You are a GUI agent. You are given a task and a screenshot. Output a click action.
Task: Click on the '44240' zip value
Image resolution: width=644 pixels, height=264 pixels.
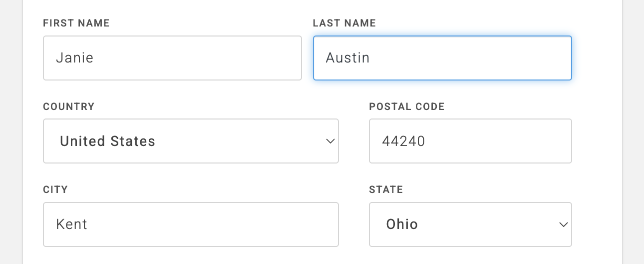pyautogui.click(x=403, y=141)
